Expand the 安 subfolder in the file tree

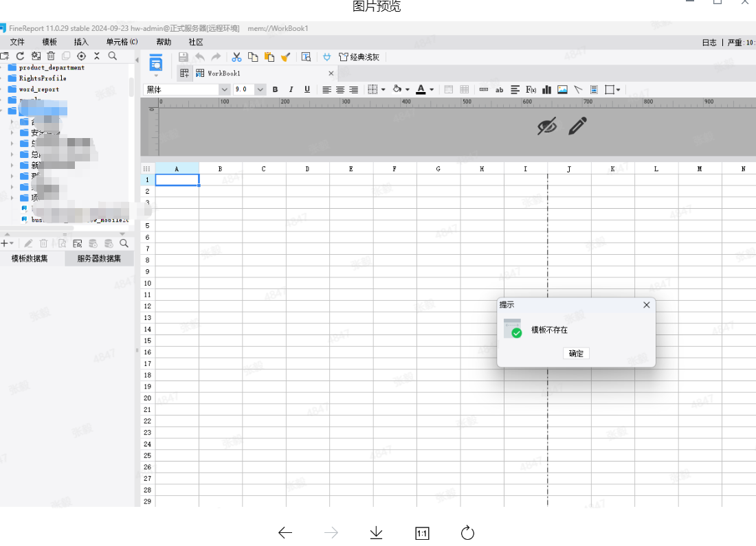coord(12,133)
